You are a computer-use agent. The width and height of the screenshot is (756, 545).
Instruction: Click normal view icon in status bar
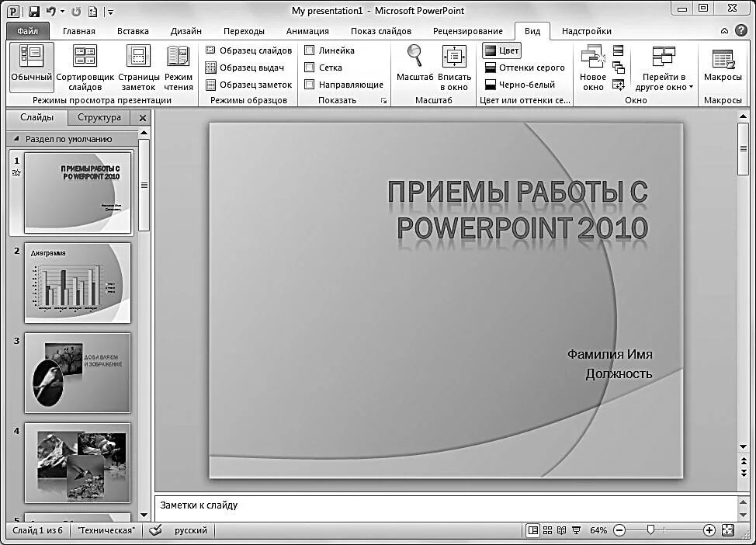(532, 530)
